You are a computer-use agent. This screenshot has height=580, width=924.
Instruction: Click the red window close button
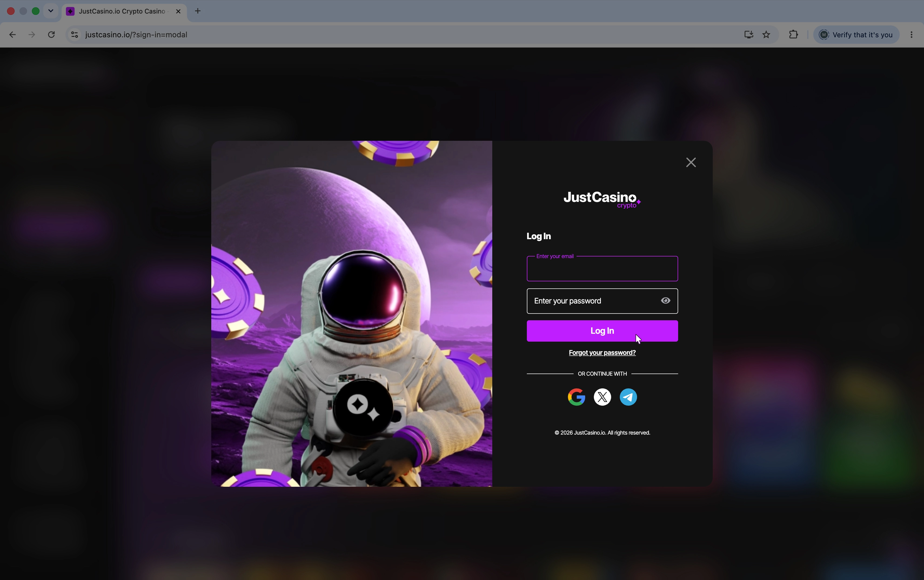point(11,11)
